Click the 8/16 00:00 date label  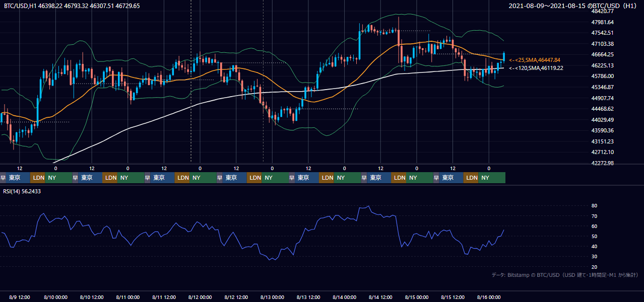(489, 297)
